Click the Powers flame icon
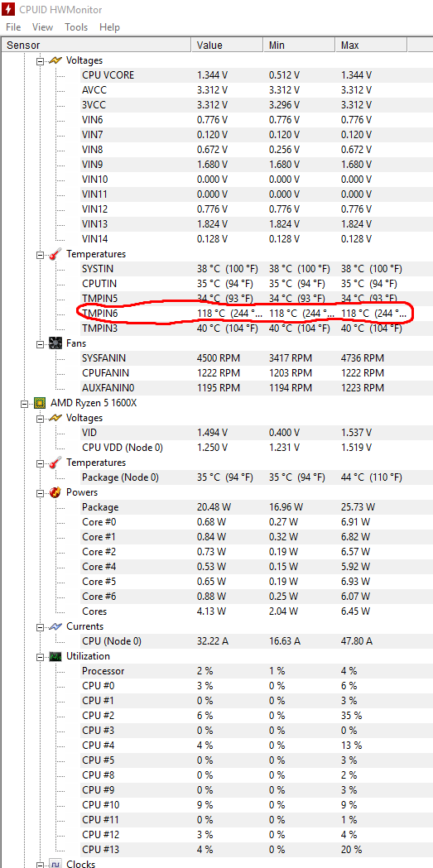The height and width of the screenshot is (868, 433). coord(55,492)
